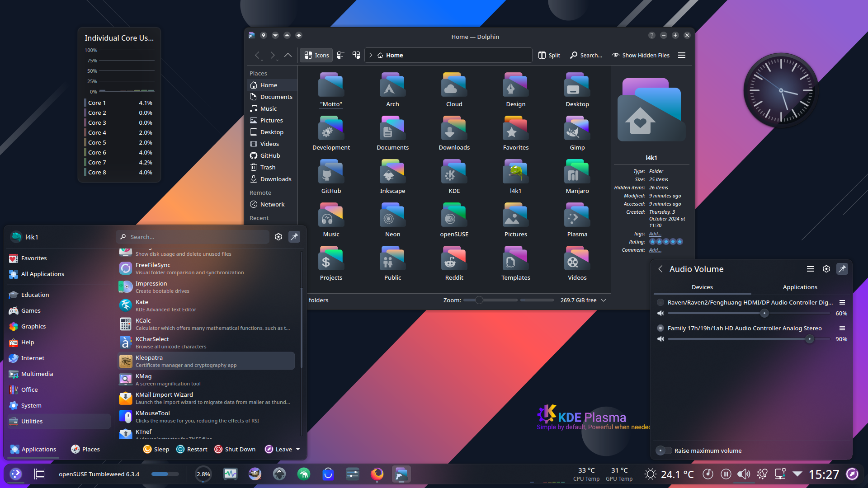Switch to Applications tab in Audio Volume
The width and height of the screenshot is (868, 488).
pyautogui.click(x=800, y=287)
